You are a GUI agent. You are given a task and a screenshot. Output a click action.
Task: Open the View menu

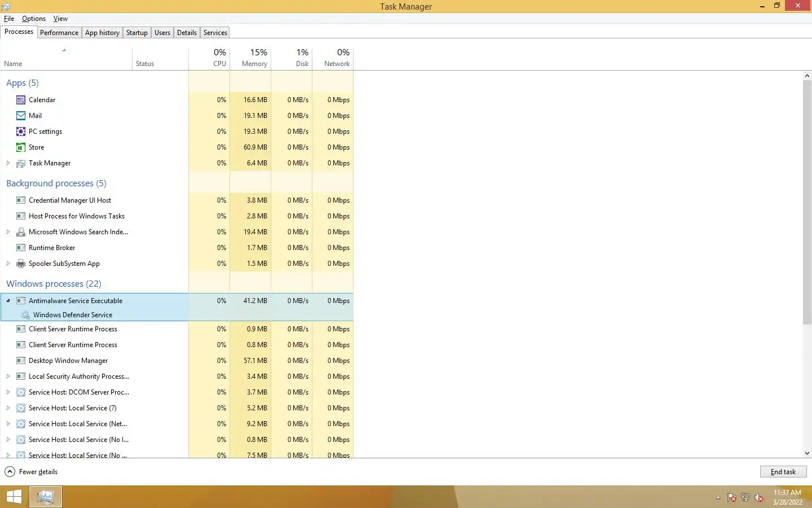[x=60, y=19]
